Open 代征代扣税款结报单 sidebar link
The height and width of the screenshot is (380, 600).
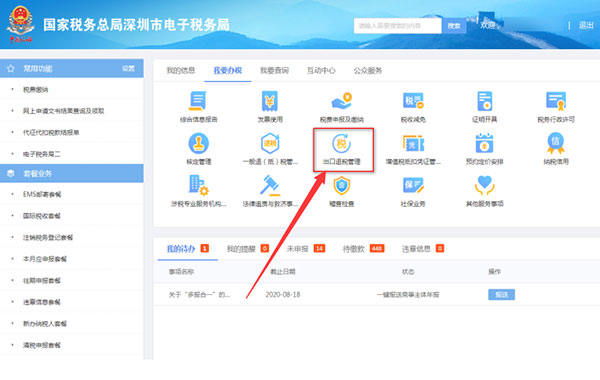[x=51, y=132]
